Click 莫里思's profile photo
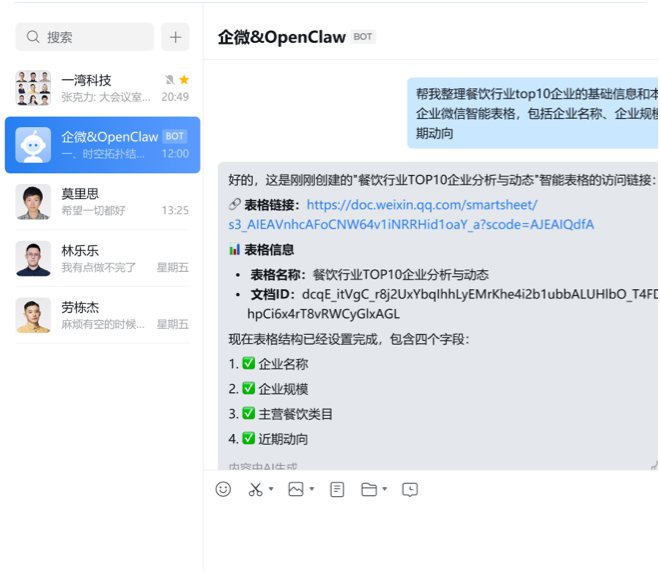 [33, 202]
